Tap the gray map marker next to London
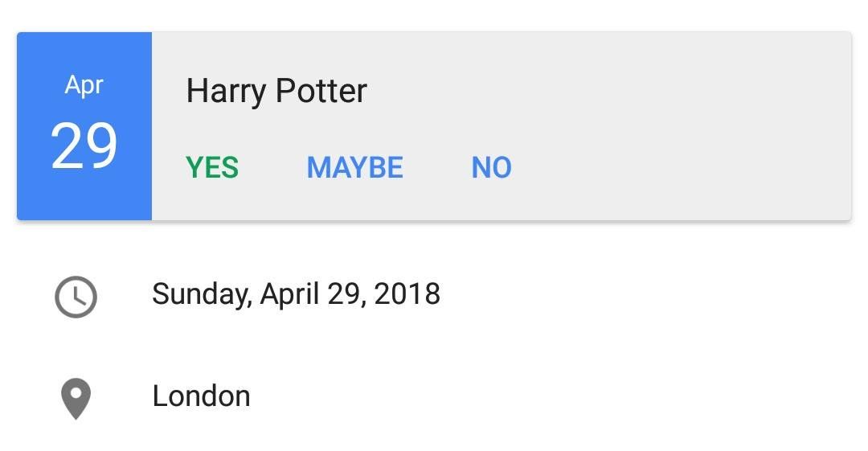This screenshot has height=451, width=868. pos(76,400)
